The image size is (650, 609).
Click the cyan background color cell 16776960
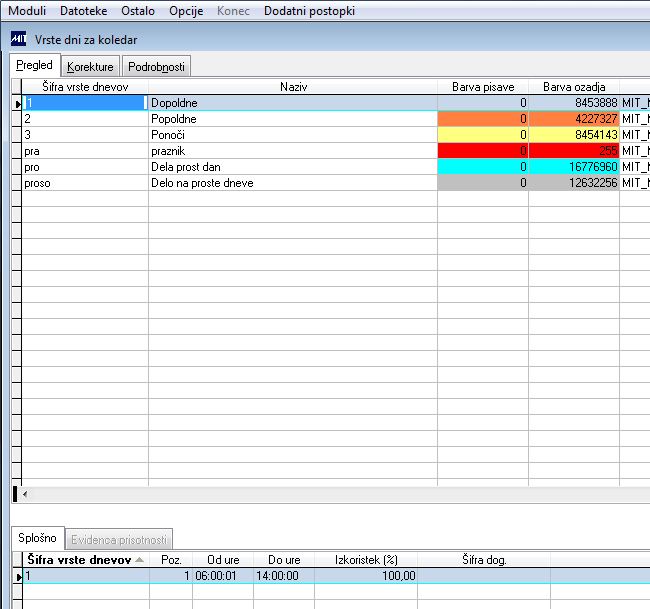[574, 167]
